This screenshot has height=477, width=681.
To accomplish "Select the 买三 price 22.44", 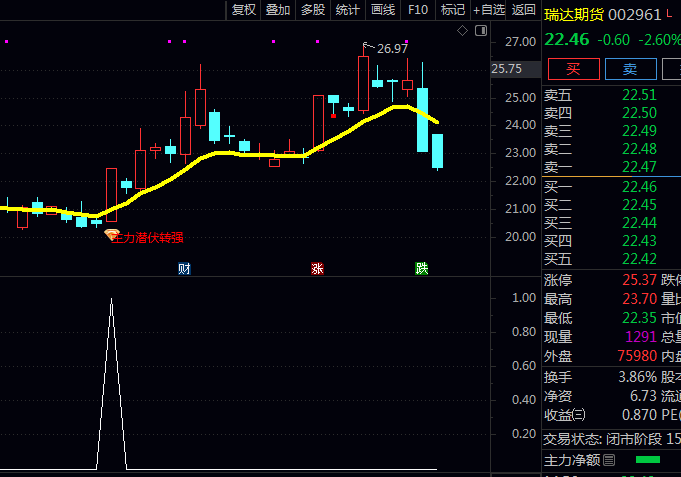I will 639,223.
